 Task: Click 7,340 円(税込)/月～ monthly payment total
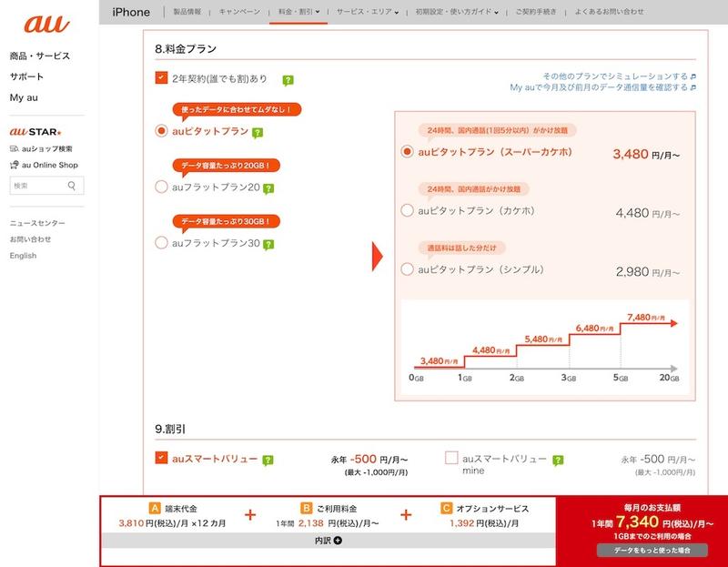pyautogui.click(x=652, y=522)
